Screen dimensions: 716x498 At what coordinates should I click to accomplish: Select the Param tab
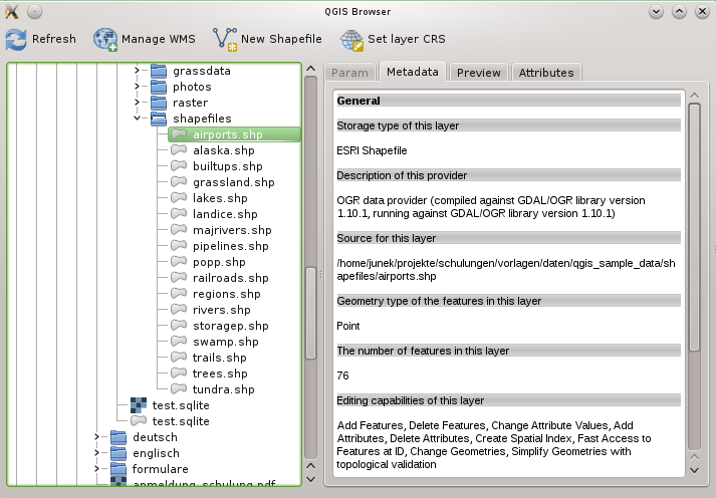[x=350, y=73]
